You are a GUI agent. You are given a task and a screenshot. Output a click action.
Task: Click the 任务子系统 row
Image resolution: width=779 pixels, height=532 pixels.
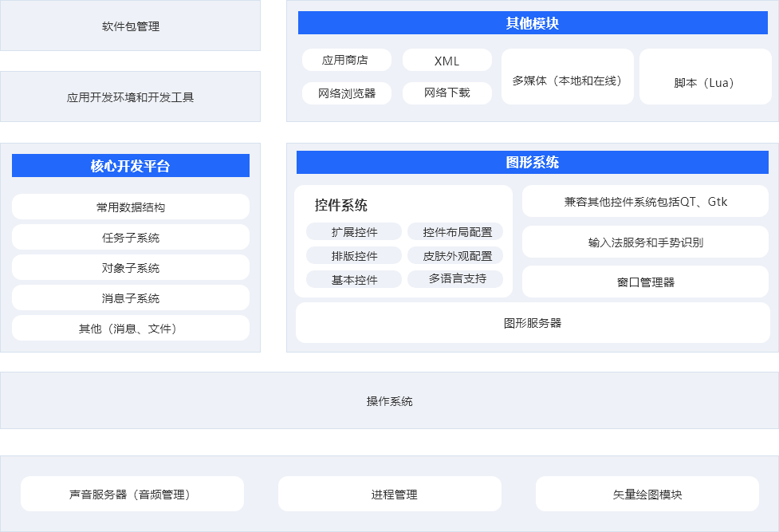[130, 238]
